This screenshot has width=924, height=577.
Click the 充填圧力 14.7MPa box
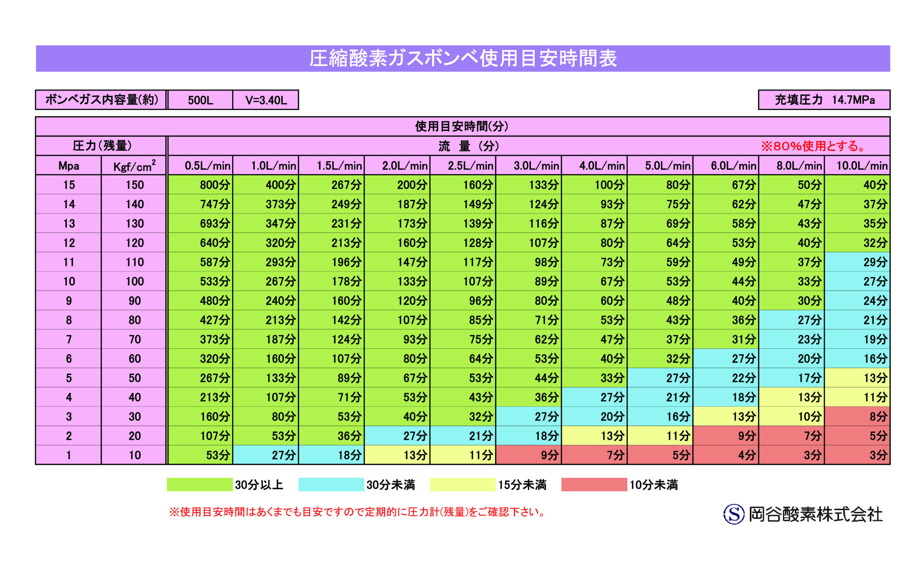tap(824, 100)
